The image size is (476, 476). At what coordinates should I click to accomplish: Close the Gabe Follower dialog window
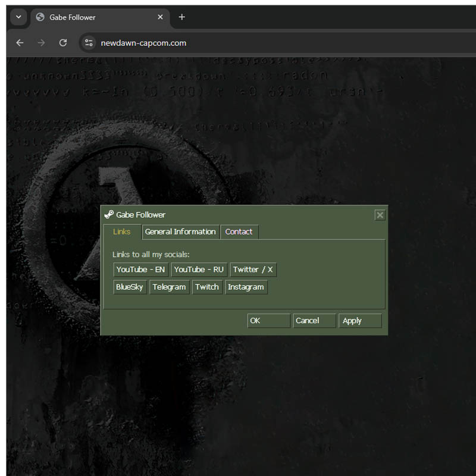pyautogui.click(x=380, y=215)
